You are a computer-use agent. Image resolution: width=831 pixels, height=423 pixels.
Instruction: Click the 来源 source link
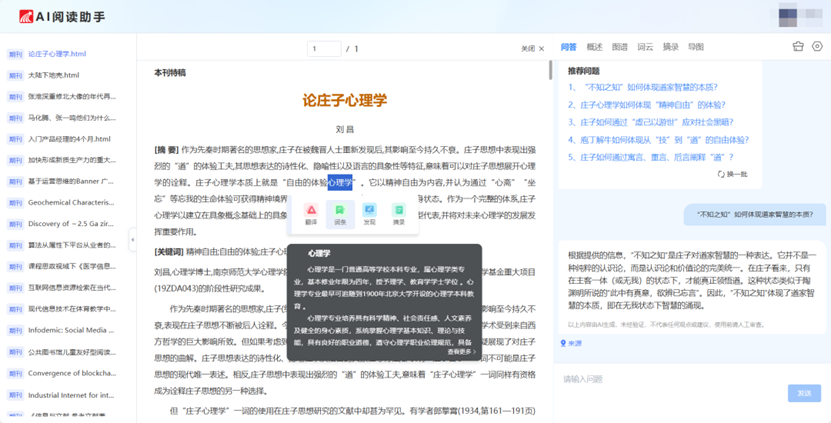click(571, 343)
